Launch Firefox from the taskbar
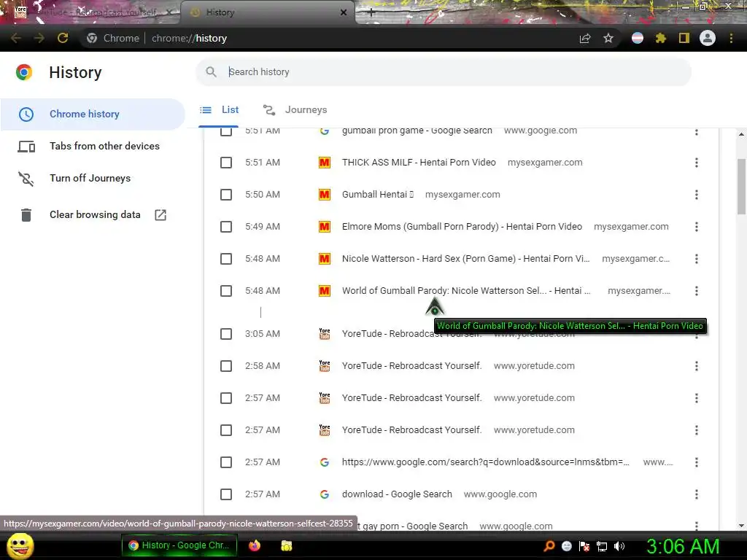Image resolution: width=747 pixels, height=560 pixels. 255,545
